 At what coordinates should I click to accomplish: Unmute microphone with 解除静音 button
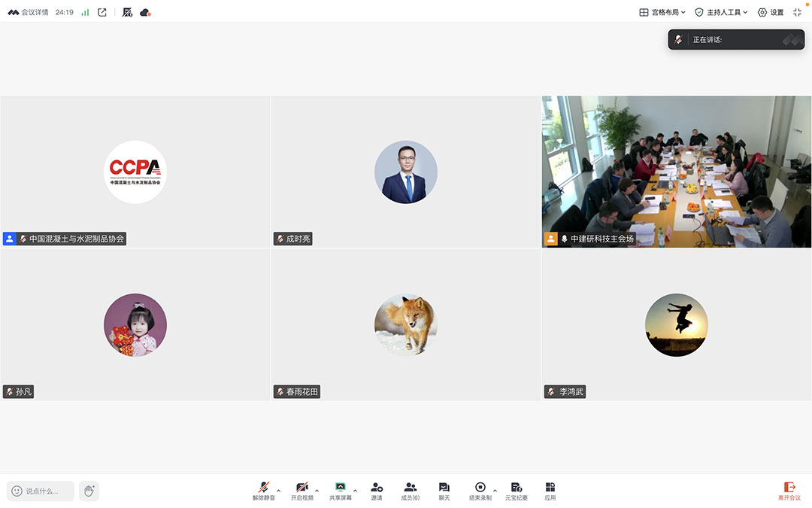tap(263, 491)
